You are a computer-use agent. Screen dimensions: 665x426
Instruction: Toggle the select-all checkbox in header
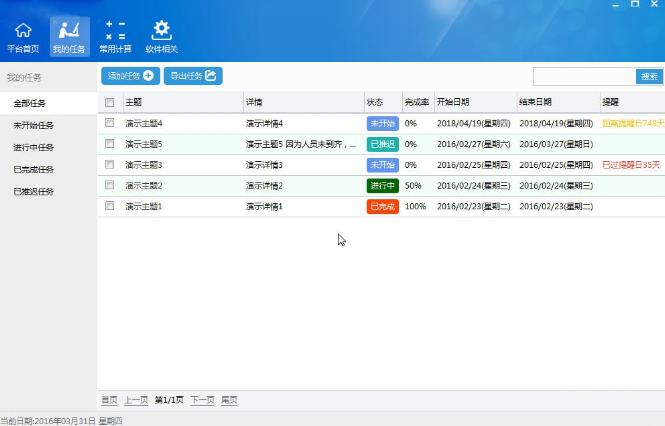click(x=110, y=102)
